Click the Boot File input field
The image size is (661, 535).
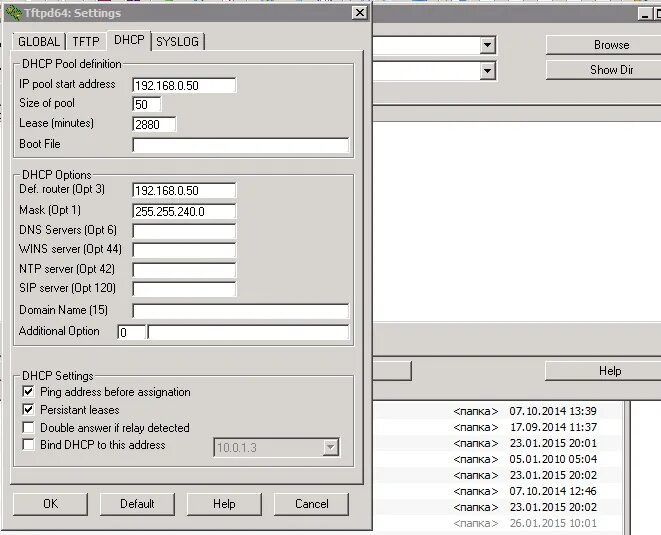240,145
